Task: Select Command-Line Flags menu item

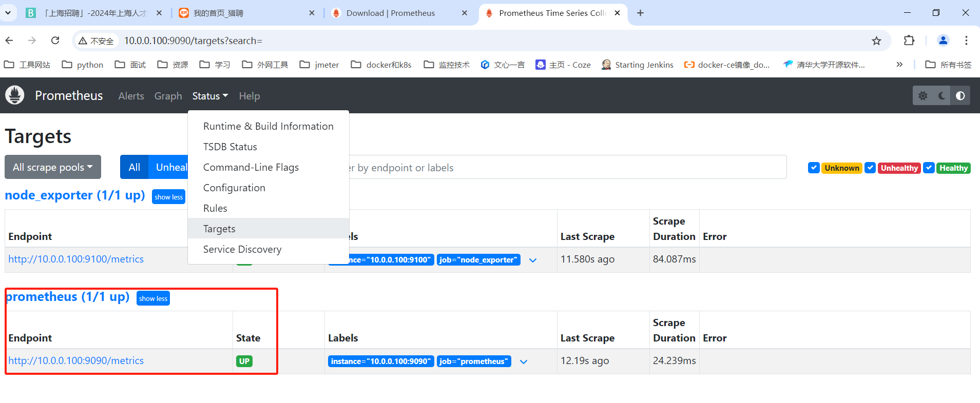Action: coord(268,167)
